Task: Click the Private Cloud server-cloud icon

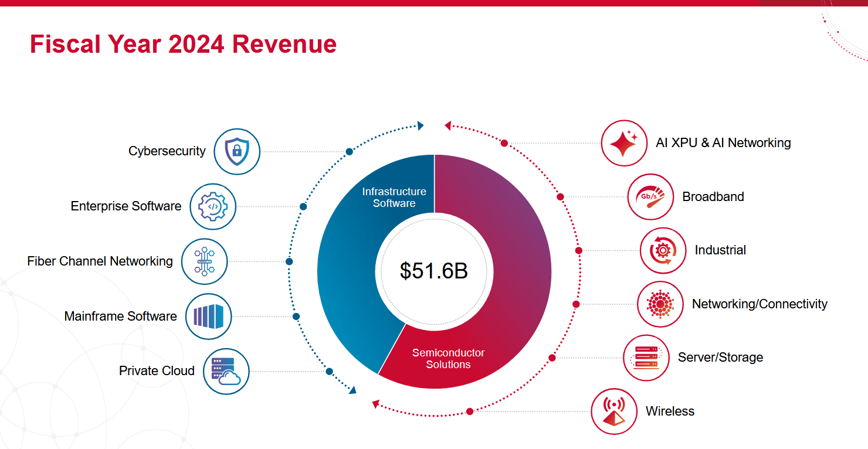Action: coord(226,371)
